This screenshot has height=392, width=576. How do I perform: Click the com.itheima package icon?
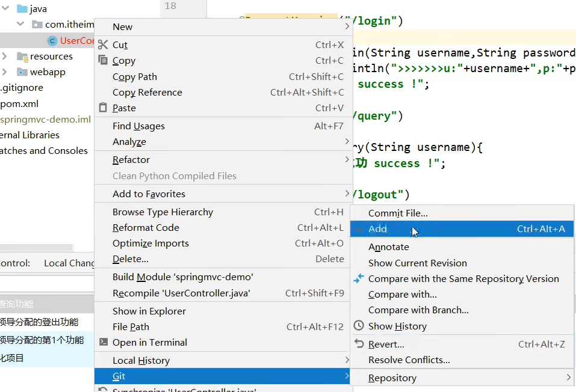[x=37, y=25]
